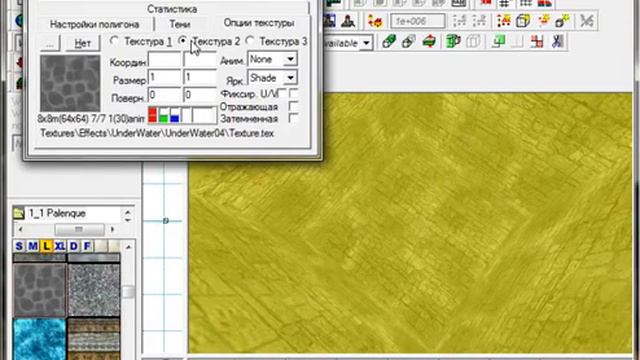Image resolution: width=640 pixels, height=360 pixels.
Task: Click the blue color channel swatch
Action: tap(175, 115)
